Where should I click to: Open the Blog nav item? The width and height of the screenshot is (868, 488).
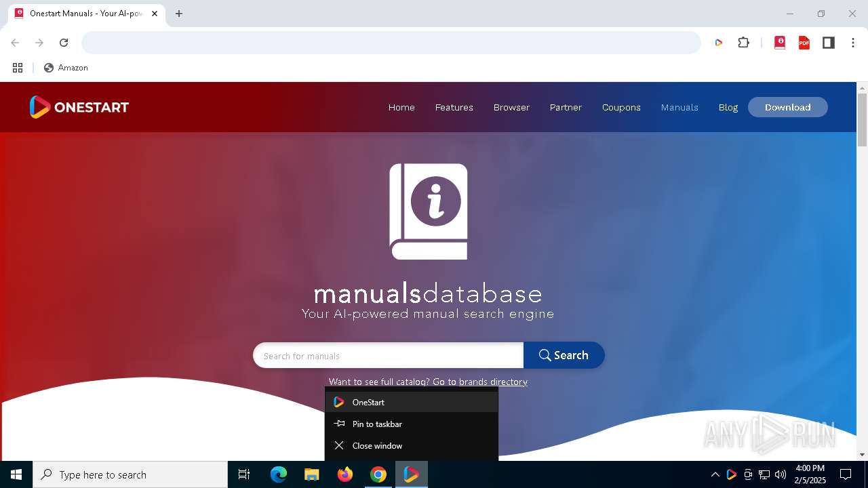coord(728,107)
